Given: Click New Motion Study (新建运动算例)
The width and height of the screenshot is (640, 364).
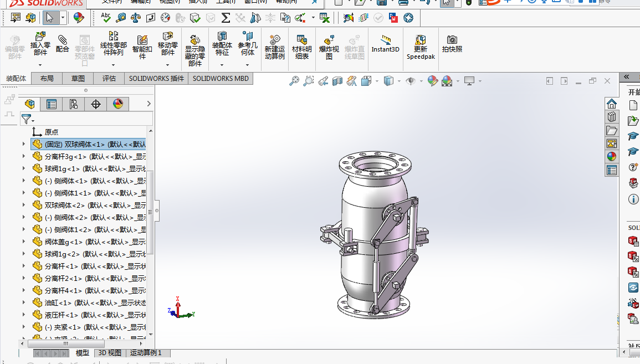Looking at the screenshot, I should click(275, 47).
